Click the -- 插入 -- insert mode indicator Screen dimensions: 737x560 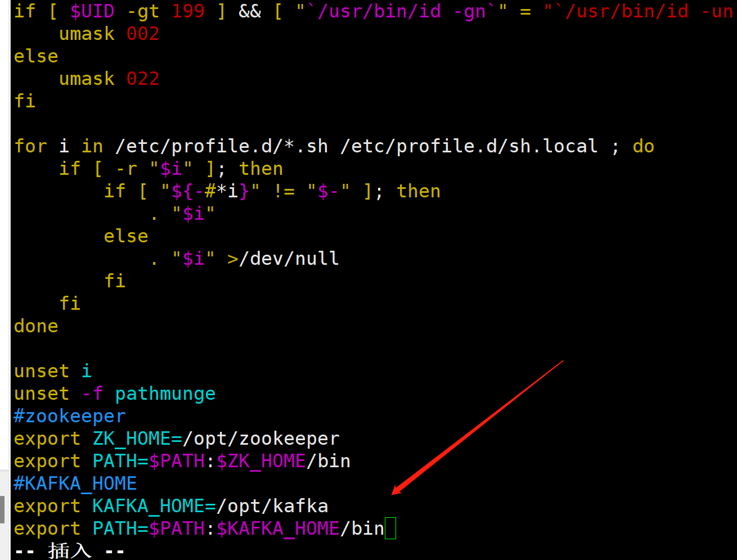[x=68, y=550]
